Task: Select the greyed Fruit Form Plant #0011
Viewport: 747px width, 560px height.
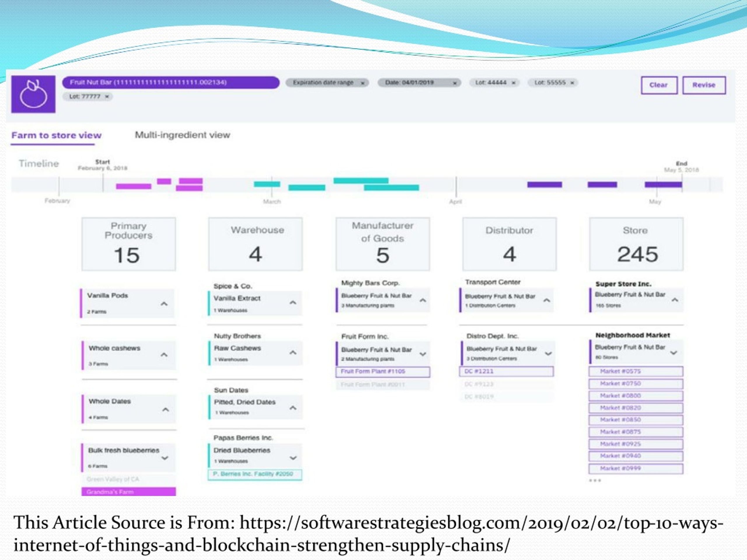Action: 383,384
